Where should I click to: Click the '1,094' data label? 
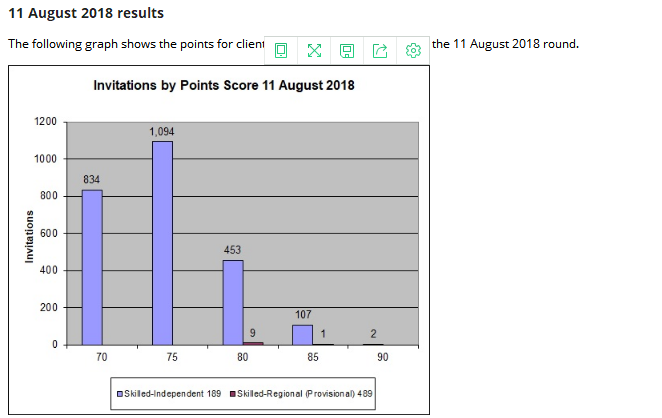pyautogui.click(x=162, y=131)
